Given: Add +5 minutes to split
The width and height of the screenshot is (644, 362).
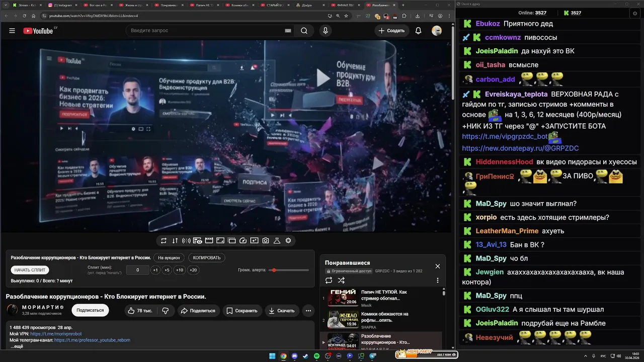Looking at the screenshot, I should coord(167,270).
